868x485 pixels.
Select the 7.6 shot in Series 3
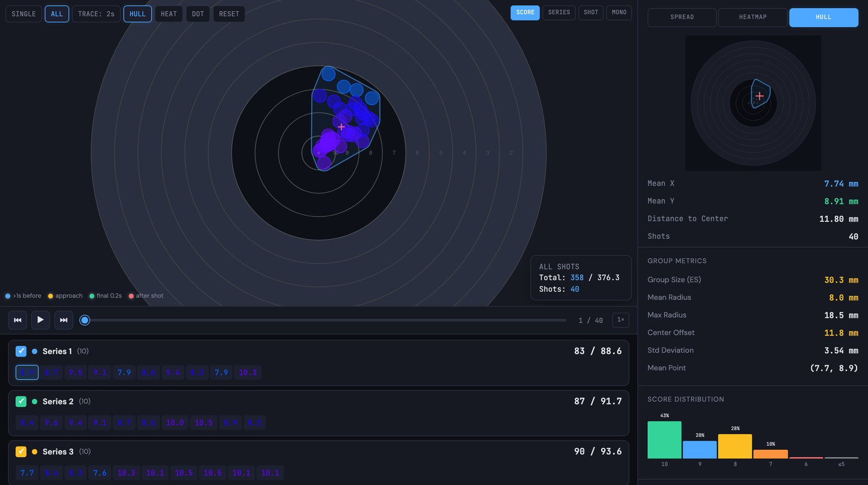pos(100,473)
